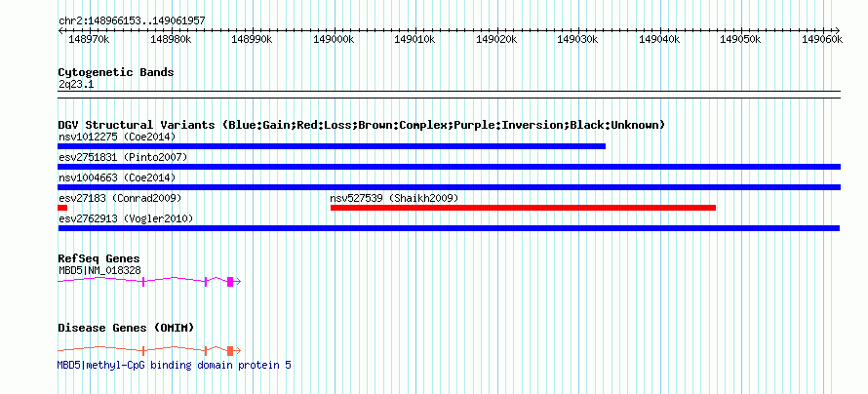Select the esv2762913 (Vogler2010) blue gain bar
Image resolution: width=868 pixels, height=394 pixels.
pos(449,228)
